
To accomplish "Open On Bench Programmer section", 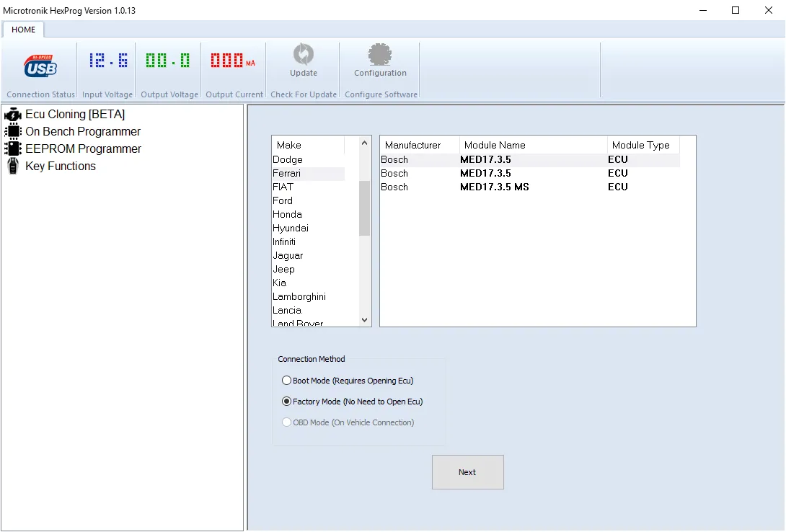I will (x=83, y=131).
